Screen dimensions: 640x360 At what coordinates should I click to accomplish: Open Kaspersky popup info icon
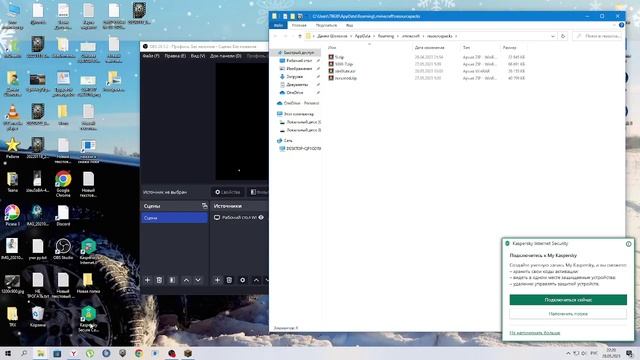pyautogui.click(x=628, y=244)
